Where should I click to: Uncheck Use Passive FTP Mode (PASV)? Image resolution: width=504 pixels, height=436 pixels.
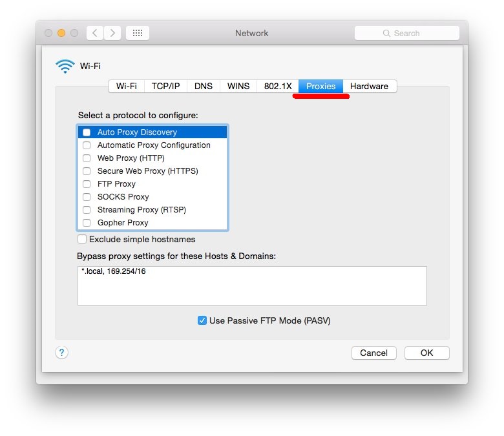[202, 320]
